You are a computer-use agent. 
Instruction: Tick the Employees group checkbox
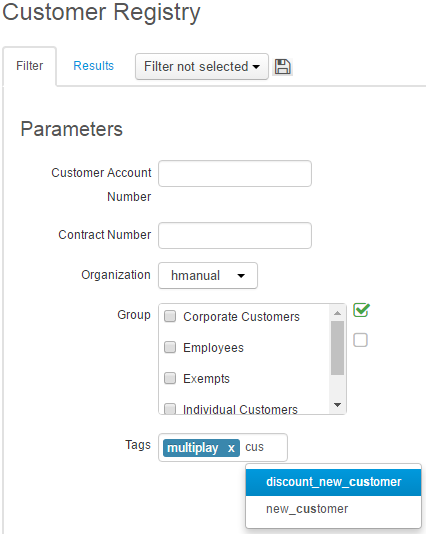coord(170,347)
